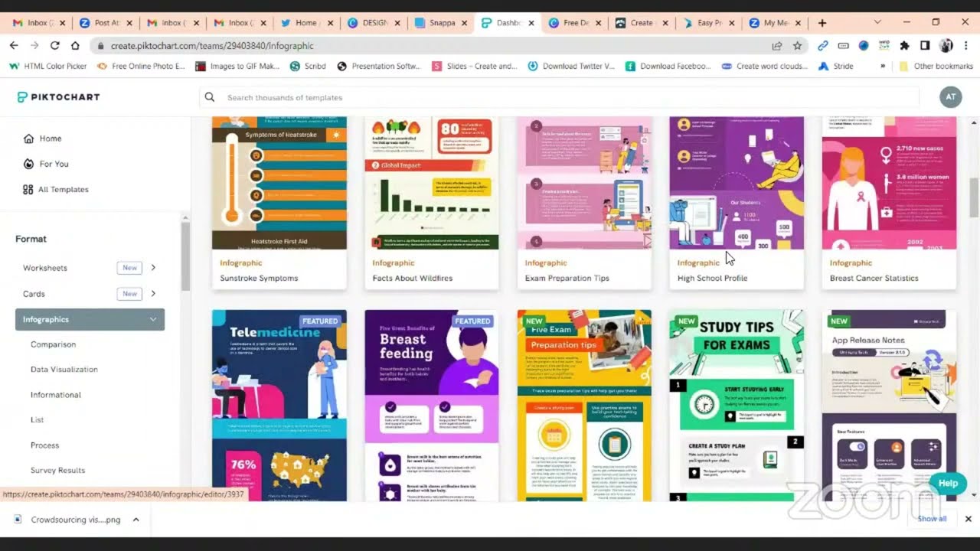Click the browser address bar URL
This screenshot has width=980, height=551.
pos(212,46)
